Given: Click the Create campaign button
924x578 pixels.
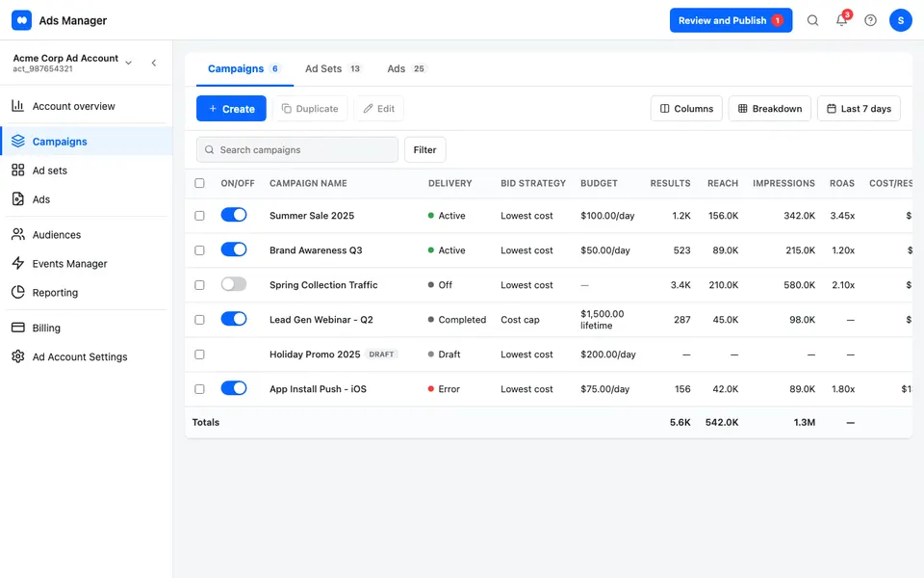Looking at the screenshot, I should pyautogui.click(x=231, y=109).
